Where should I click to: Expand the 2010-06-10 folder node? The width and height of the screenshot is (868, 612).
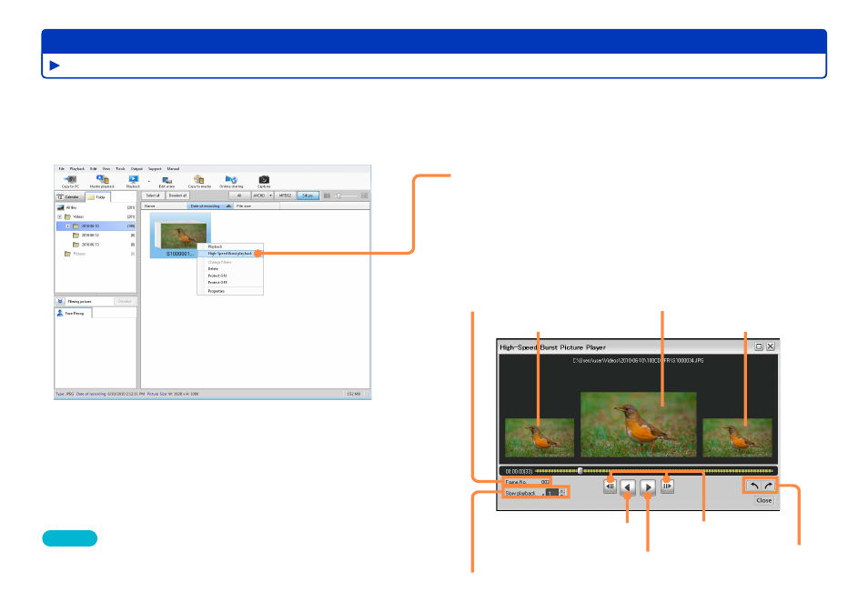68,226
